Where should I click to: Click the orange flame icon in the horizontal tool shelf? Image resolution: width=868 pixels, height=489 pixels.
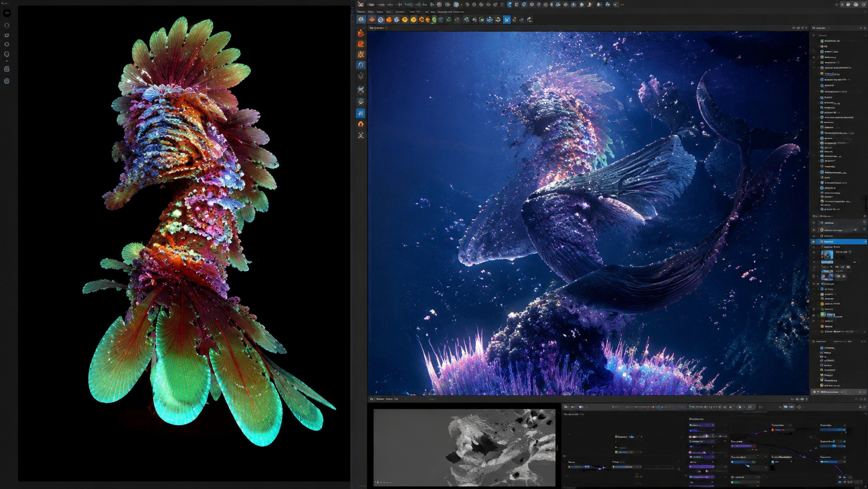[x=389, y=20]
